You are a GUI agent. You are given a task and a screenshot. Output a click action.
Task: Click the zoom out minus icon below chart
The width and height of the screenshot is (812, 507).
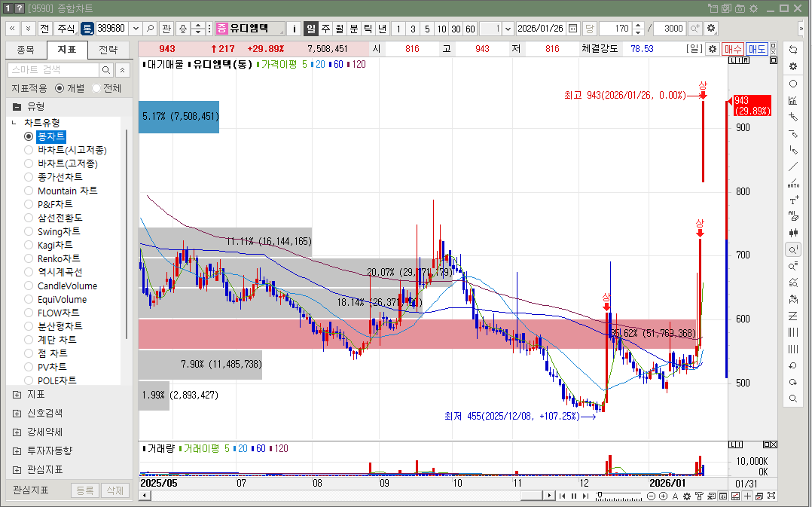coord(652,496)
